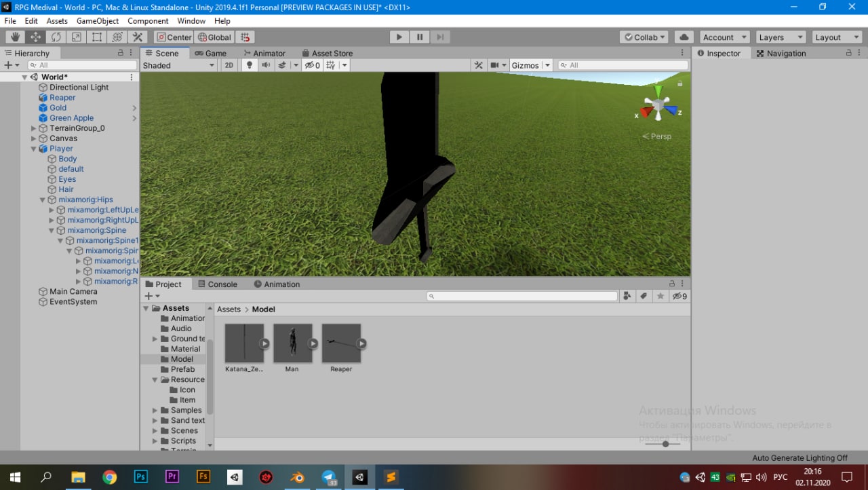Select the Scale tool

coord(76,37)
